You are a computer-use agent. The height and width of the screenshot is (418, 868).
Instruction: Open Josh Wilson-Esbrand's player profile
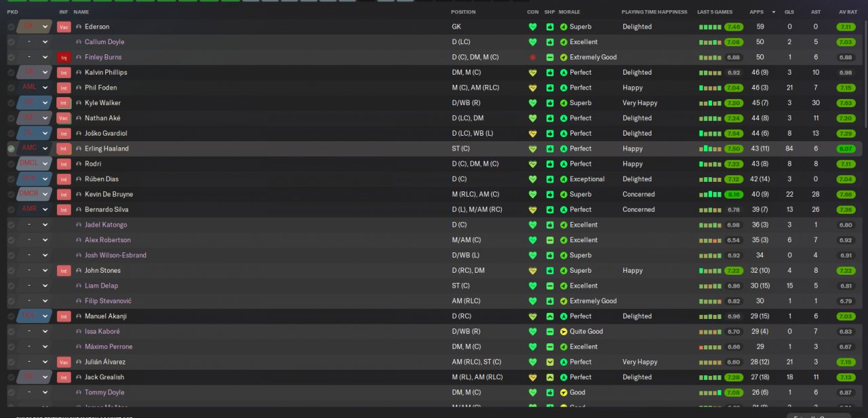coord(115,256)
